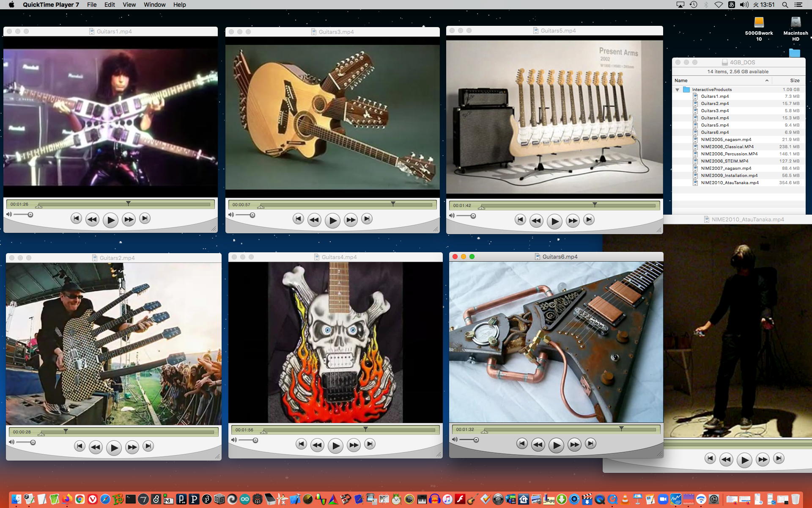This screenshot has width=812, height=508.
Task: Open the File menu
Action: (92, 5)
